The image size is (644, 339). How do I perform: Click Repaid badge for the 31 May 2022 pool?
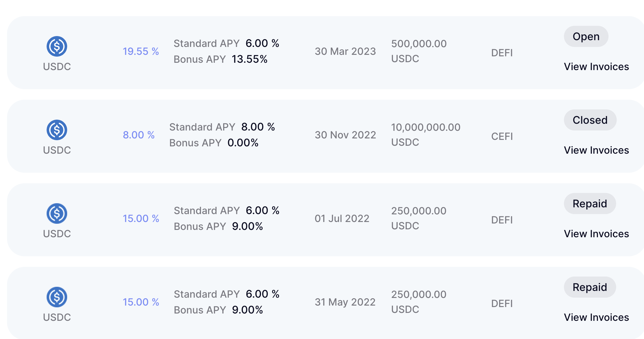590,287
